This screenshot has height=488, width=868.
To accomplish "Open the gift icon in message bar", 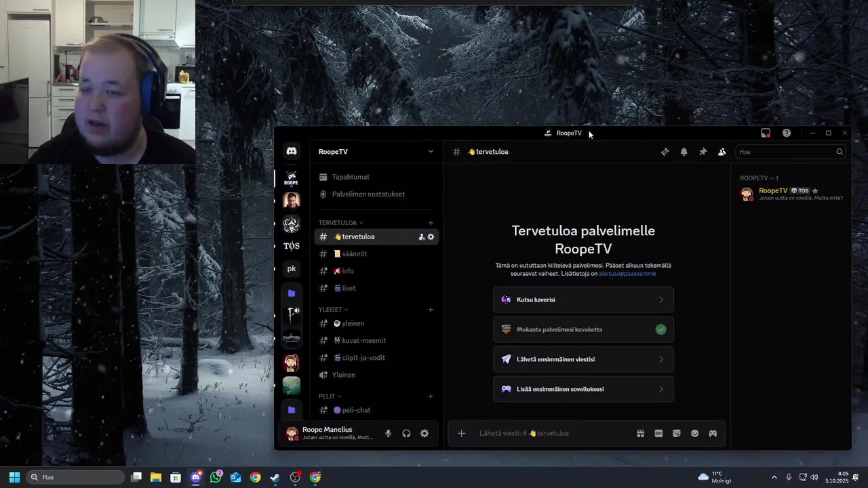I will tap(640, 434).
